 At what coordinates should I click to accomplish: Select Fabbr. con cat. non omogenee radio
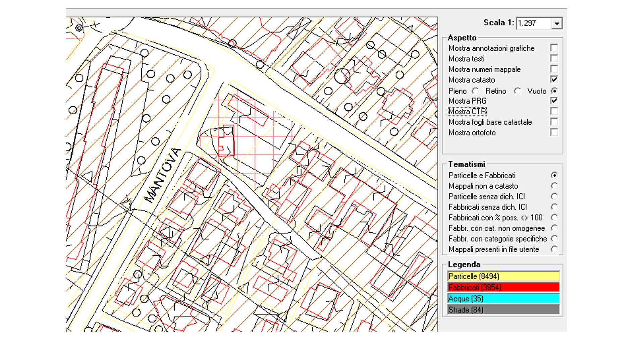(x=554, y=228)
